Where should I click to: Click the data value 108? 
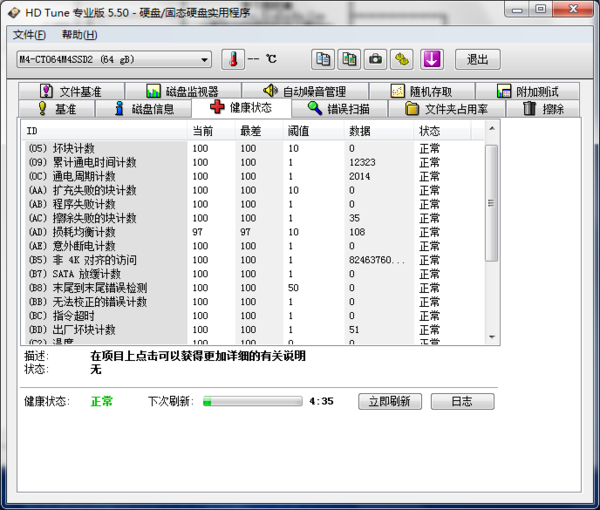(x=357, y=232)
